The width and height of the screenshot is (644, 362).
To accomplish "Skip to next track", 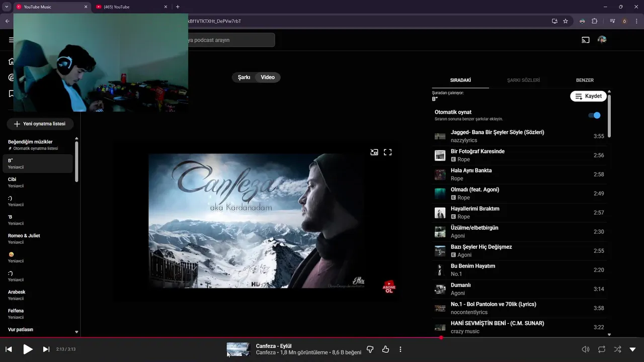I will [46, 349].
